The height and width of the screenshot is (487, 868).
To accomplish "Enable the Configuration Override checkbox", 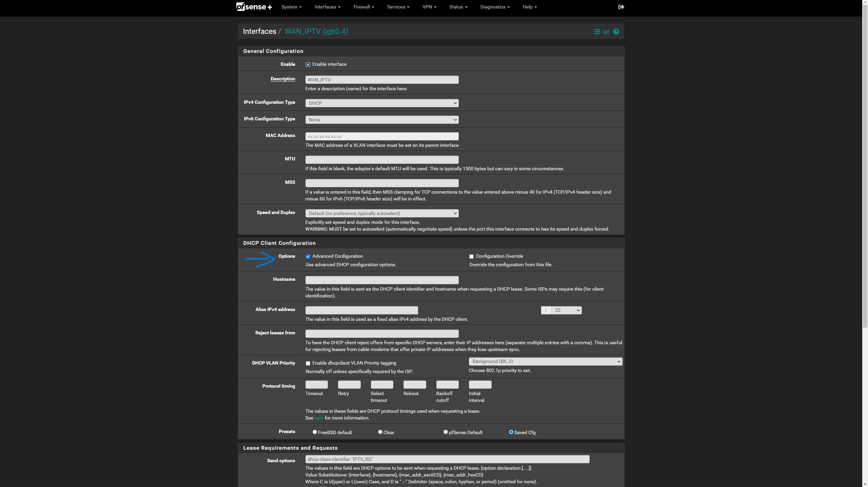I will pyautogui.click(x=471, y=256).
